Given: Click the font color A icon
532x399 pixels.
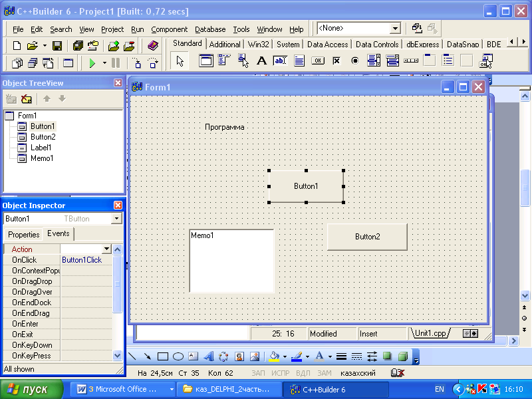Looking at the screenshot, I should (319, 356).
